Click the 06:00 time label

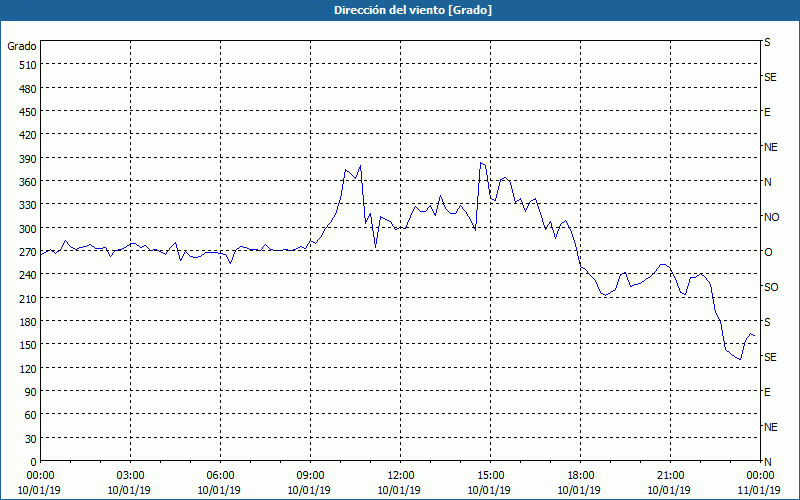coord(220,476)
